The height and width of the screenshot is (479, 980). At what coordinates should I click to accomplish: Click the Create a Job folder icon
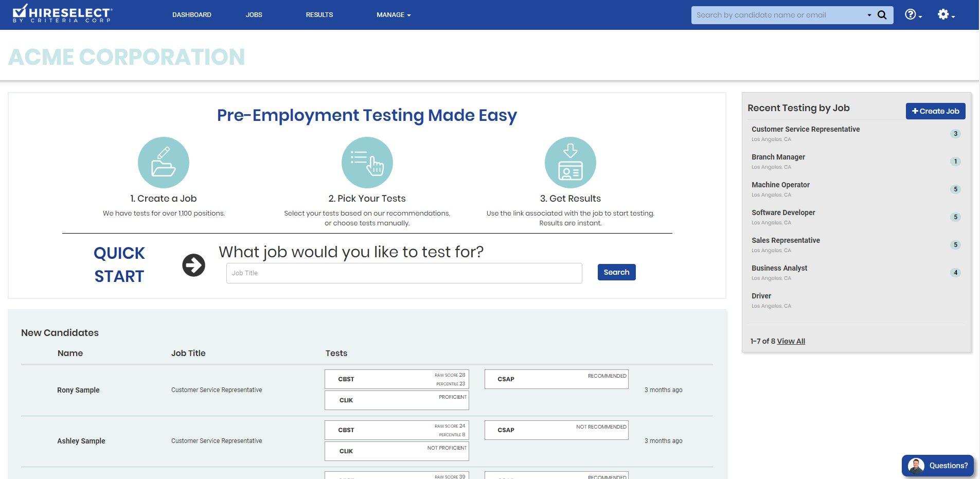point(164,163)
